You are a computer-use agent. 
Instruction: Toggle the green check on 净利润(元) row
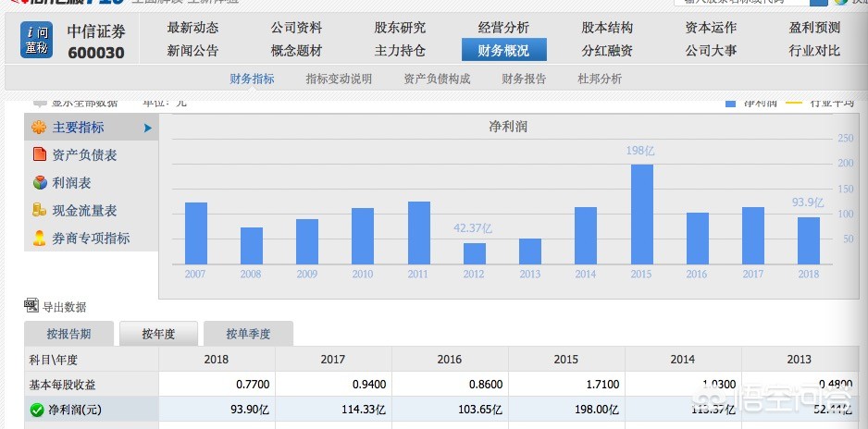point(37,410)
